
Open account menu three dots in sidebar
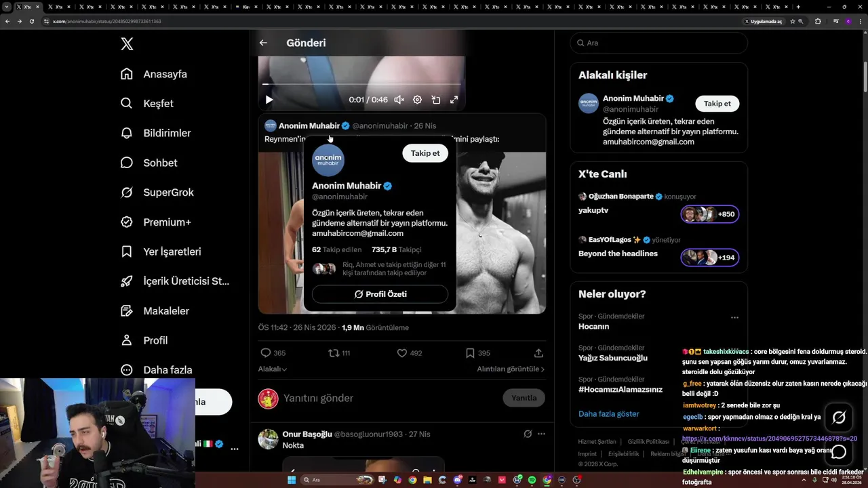click(234, 449)
